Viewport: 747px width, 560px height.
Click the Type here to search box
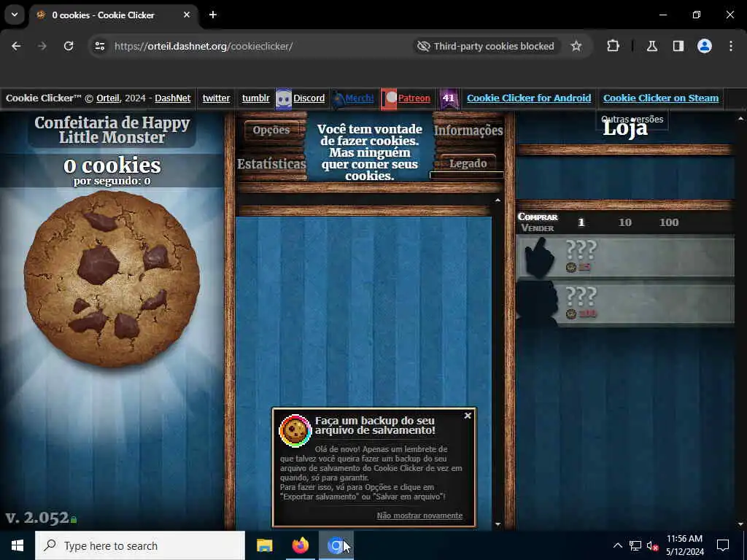pyautogui.click(x=140, y=545)
